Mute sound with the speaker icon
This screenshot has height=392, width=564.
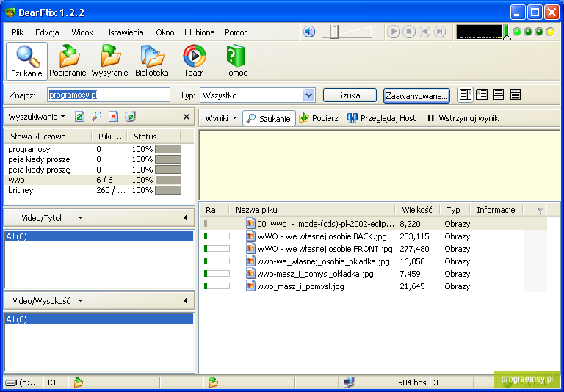point(309,32)
